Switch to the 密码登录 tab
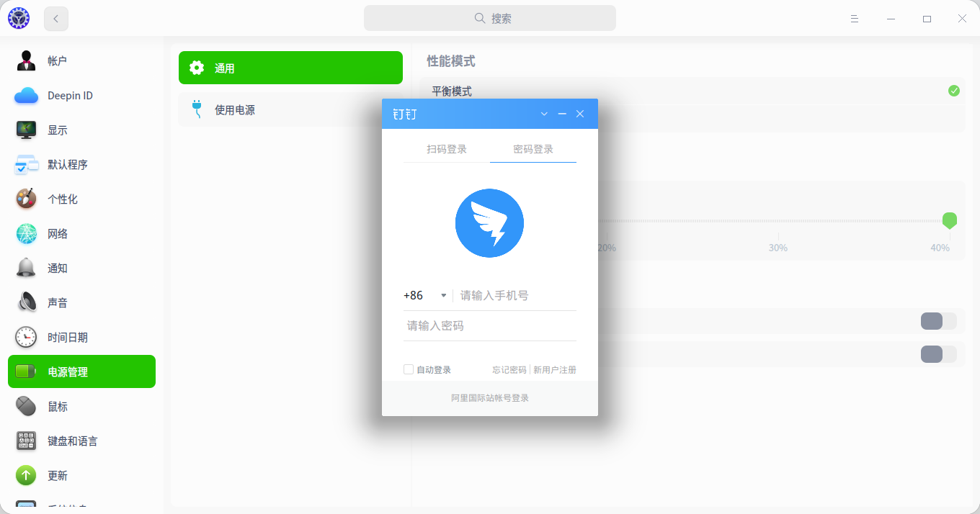 coord(533,149)
